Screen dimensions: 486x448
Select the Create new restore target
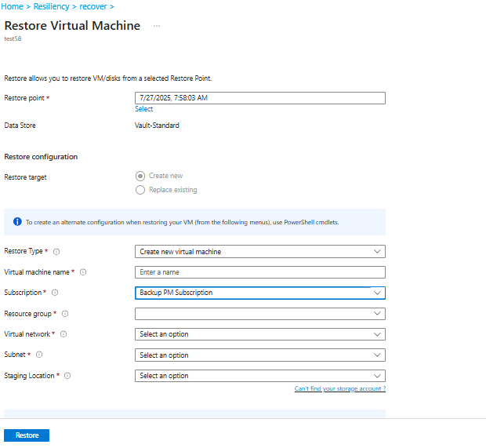[x=140, y=176]
